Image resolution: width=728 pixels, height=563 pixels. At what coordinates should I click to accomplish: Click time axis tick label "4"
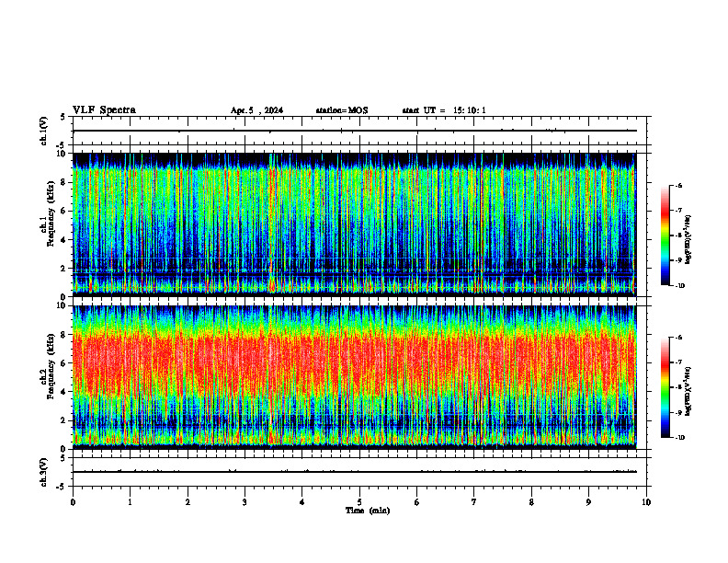coord(301,502)
